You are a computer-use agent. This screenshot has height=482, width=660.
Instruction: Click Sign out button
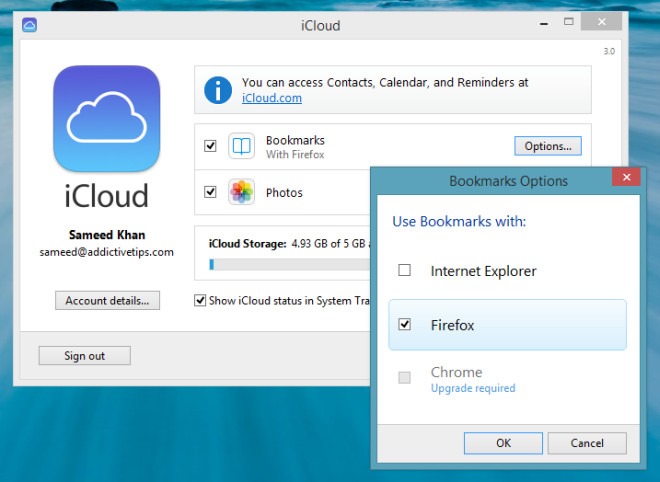[85, 356]
